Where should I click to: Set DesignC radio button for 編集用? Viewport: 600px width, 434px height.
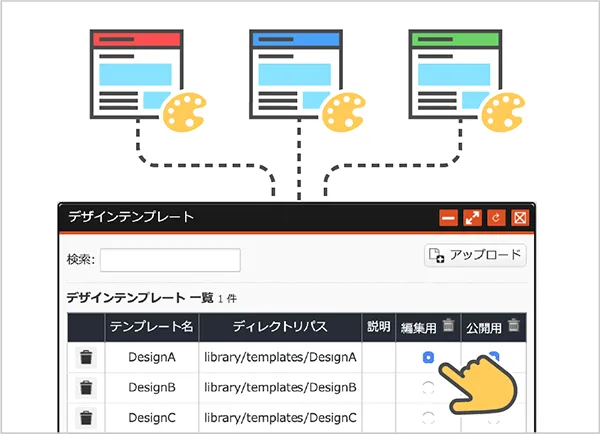429,417
